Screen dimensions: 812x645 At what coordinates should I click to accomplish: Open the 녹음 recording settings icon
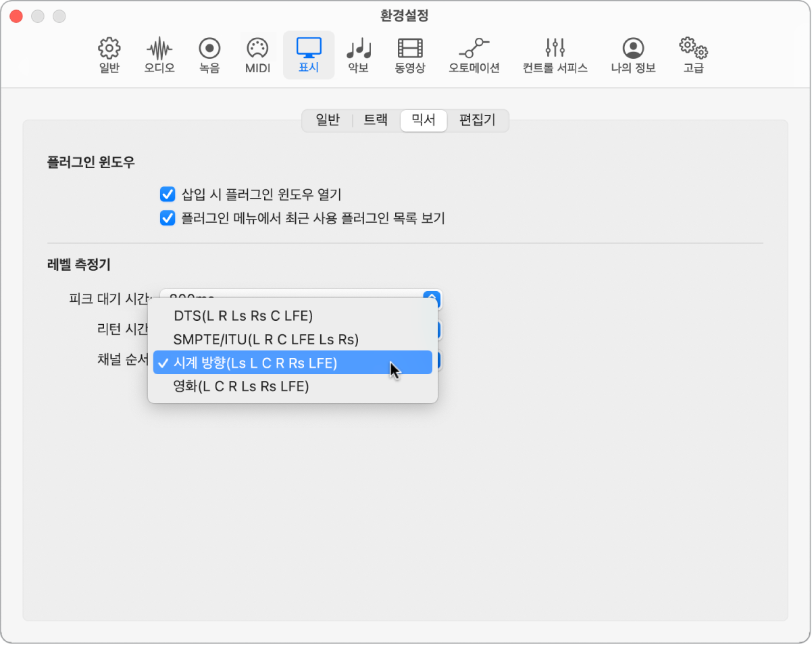(209, 49)
